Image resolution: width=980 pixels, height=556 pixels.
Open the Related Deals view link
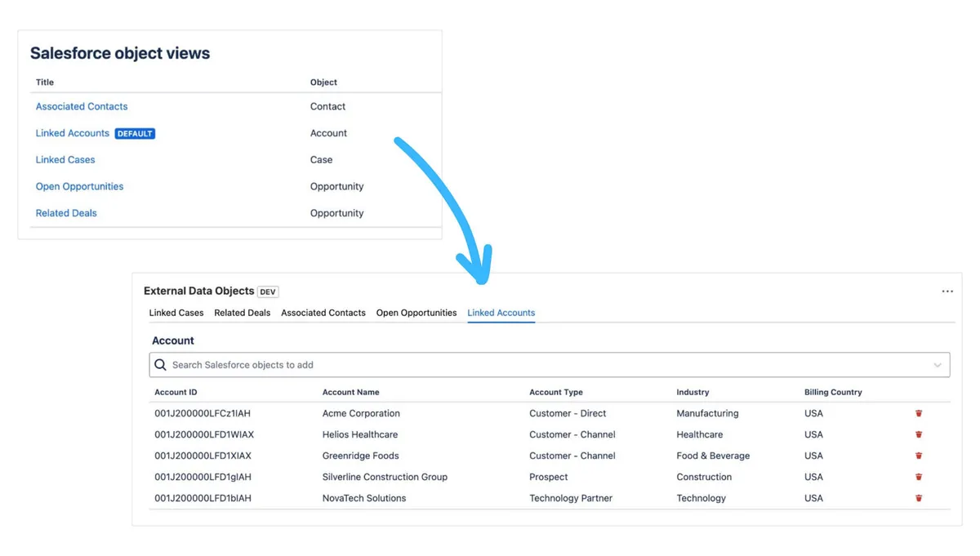[66, 213]
